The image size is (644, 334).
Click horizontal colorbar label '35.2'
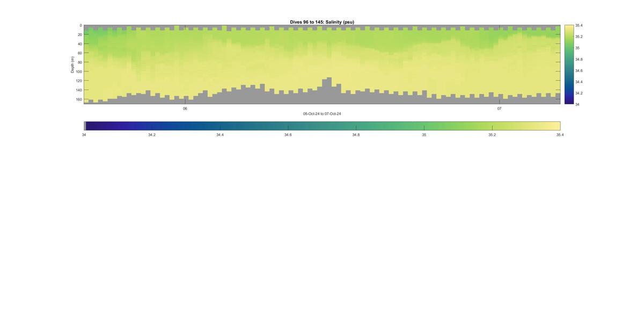(x=492, y=135)
